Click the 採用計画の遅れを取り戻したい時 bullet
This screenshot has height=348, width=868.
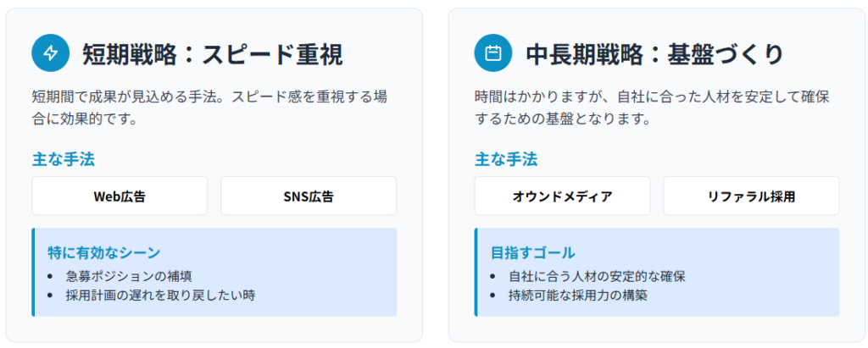(x=160, y=295)
